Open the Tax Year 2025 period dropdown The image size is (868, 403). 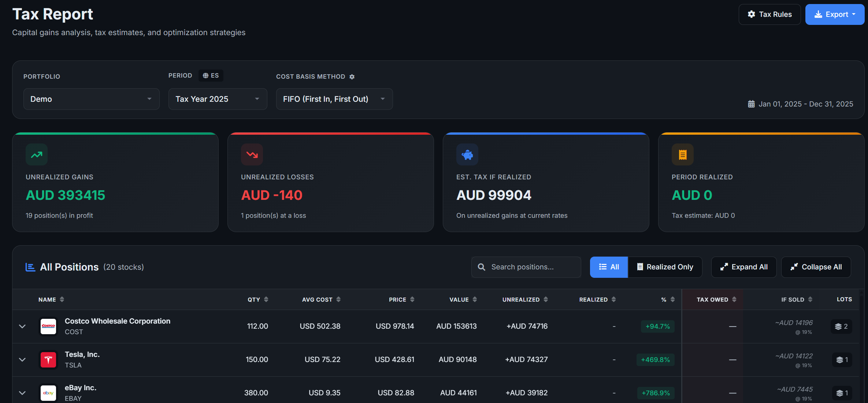pyautogui.click(x=218, y=99)
